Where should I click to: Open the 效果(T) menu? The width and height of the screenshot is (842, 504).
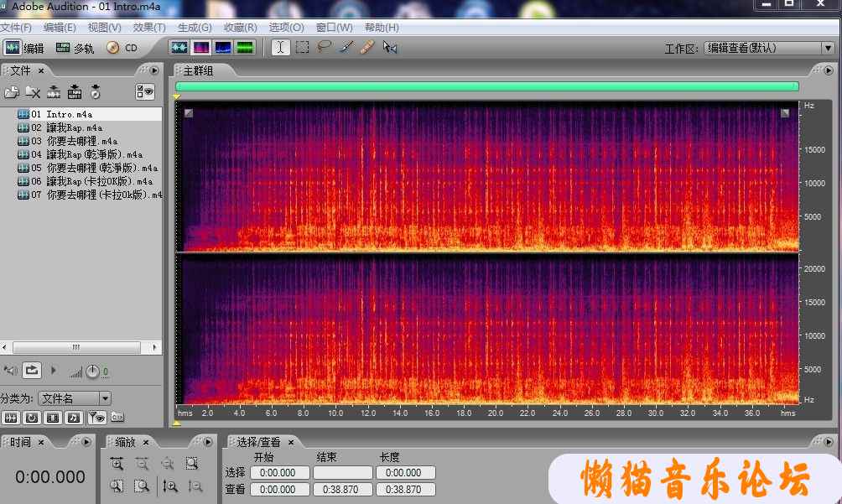149,28
